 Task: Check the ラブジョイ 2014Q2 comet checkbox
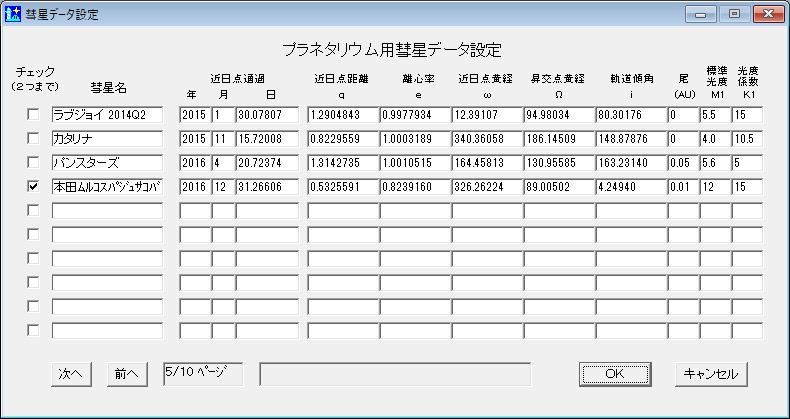33,115
